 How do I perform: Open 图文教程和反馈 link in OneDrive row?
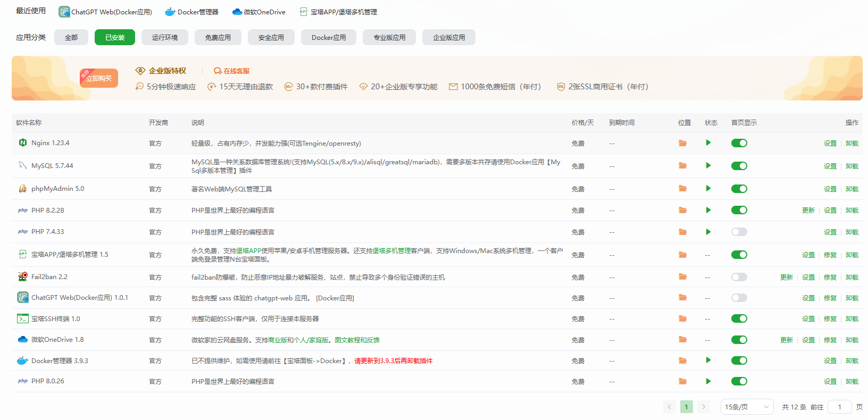357,340
